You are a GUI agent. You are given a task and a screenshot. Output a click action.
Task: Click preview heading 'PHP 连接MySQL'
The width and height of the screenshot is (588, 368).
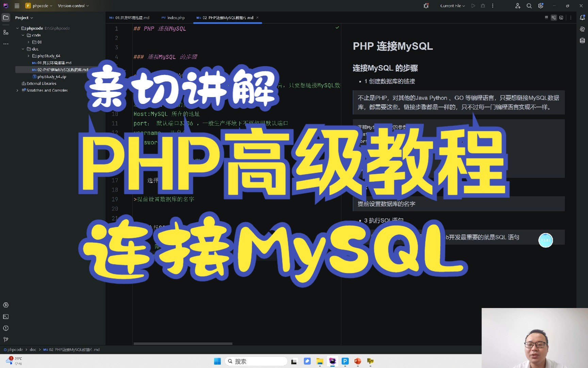point(393,46)
